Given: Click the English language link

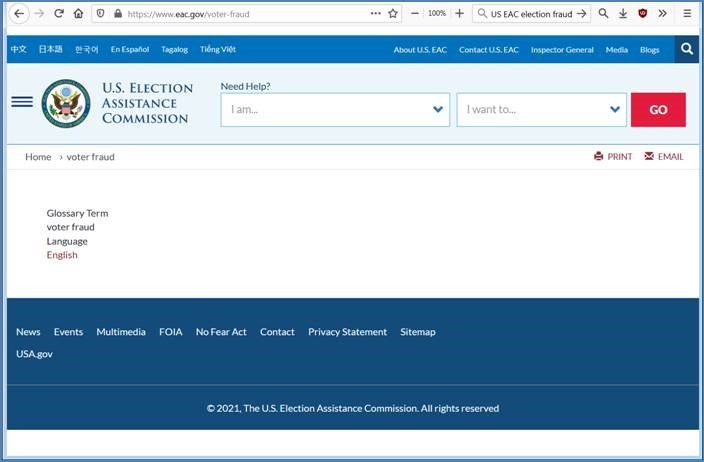Looking at the screenshot, I should tap(62, 255).
